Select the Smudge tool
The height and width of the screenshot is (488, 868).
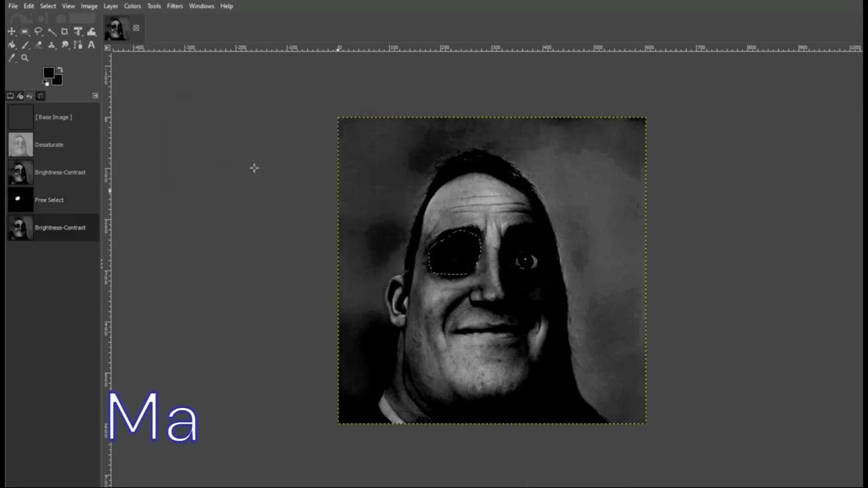point(64,45)
